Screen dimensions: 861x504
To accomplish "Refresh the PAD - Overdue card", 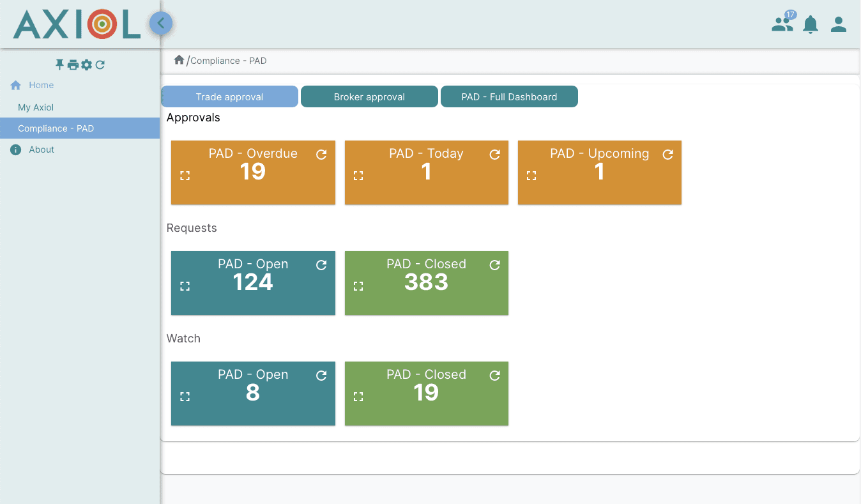I will point(321,155).
